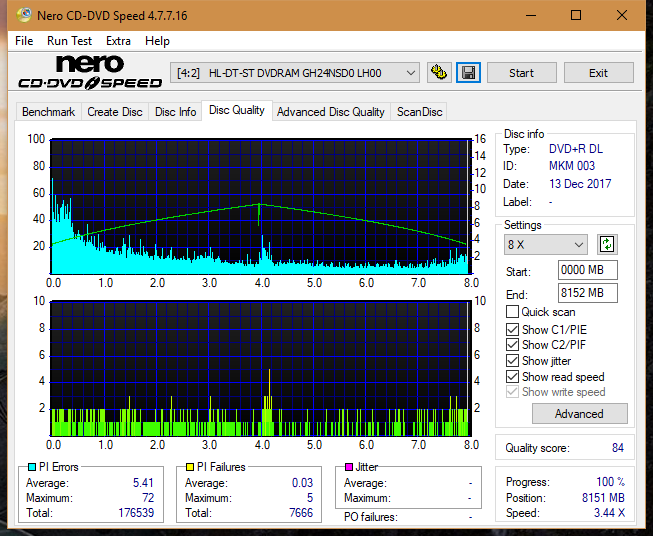Click the Nero CD-DVD Speed title bar icon
This screenshot has height=536, width=653.
pyautogui.click(x=23, y=15)
